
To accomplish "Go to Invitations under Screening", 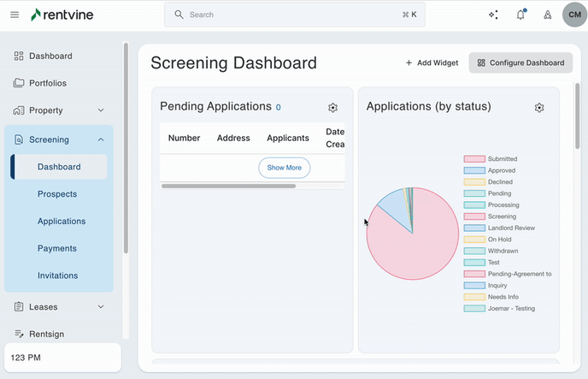I will click(58, 275).
